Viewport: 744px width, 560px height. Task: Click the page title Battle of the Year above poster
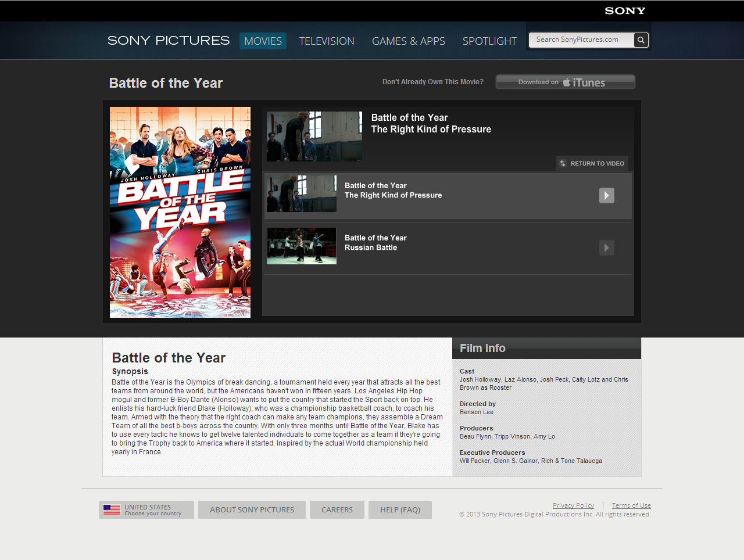point(166,83)
